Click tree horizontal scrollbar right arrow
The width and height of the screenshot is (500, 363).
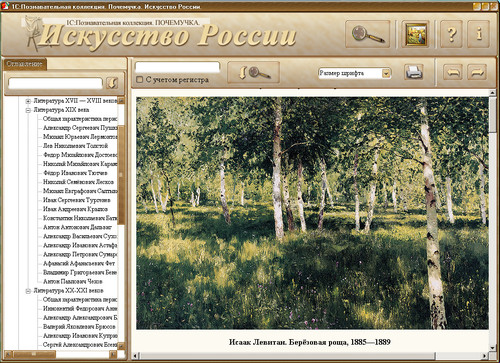coord(113,354)
